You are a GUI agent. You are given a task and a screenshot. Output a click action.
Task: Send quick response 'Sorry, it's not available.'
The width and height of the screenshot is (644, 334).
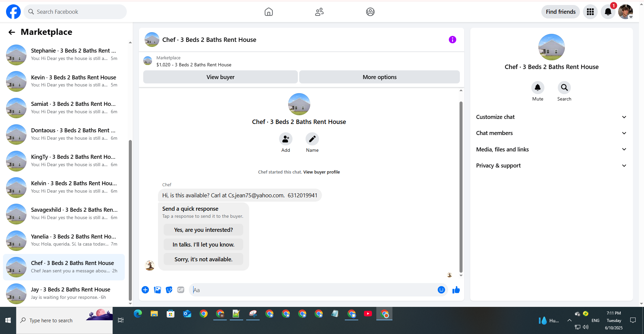click(203, 259)
